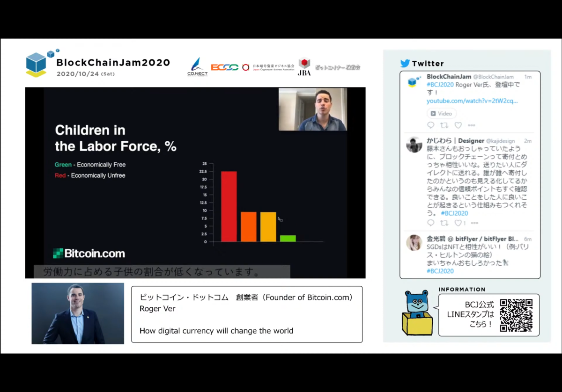Open the 金光碧 bitFlyer tweet avatar

[x=414, y=243]
